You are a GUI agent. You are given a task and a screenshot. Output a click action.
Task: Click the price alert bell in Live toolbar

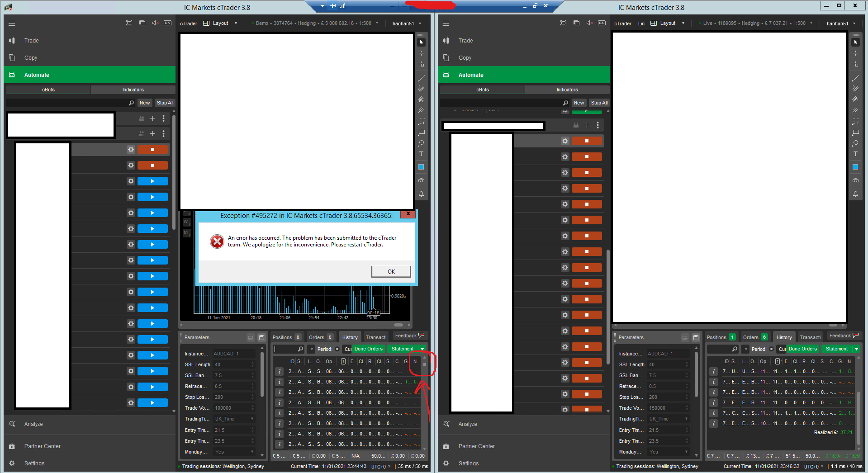click(x=855, y=194)
